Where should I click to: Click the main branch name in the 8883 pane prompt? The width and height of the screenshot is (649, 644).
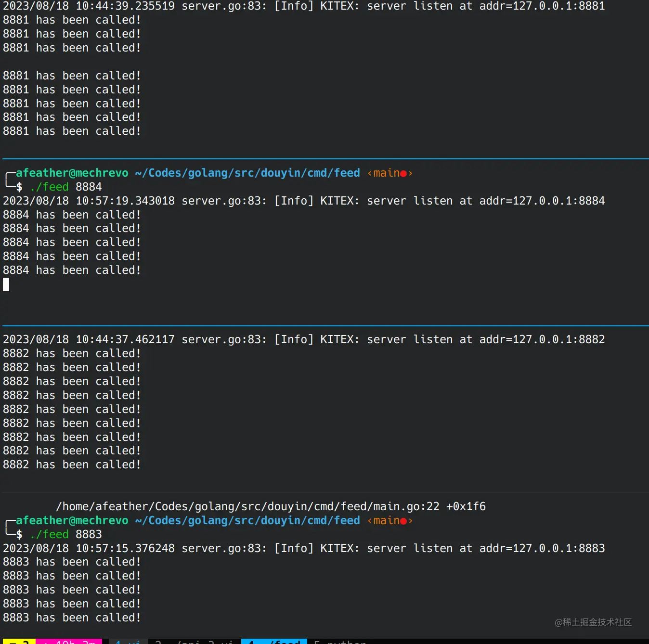(x=386, y=521)
